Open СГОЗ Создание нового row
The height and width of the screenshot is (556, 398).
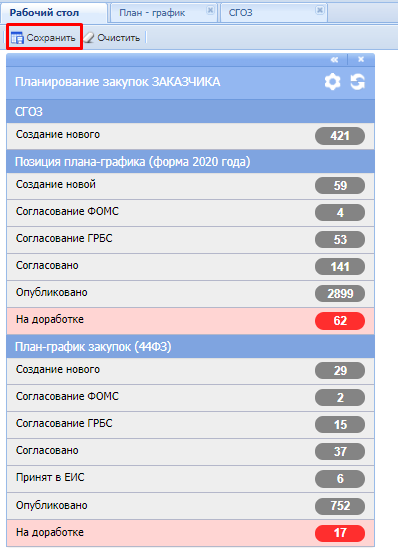point(190,135)
